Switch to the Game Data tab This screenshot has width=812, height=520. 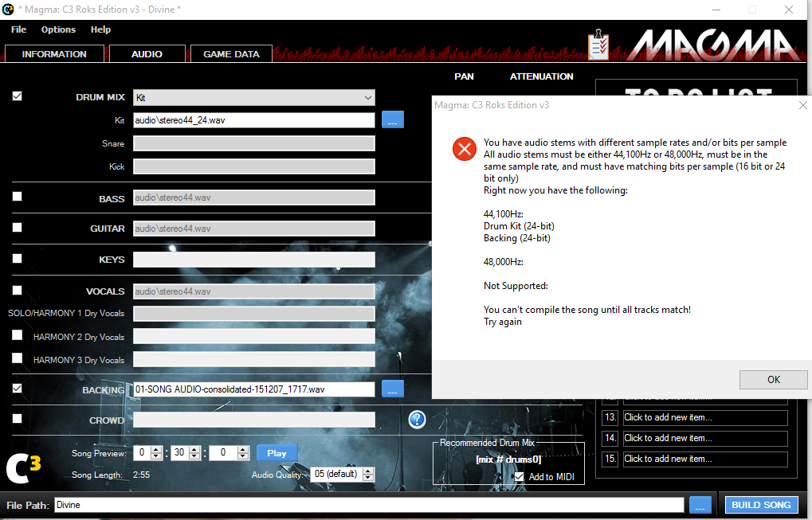coord(231,54)
